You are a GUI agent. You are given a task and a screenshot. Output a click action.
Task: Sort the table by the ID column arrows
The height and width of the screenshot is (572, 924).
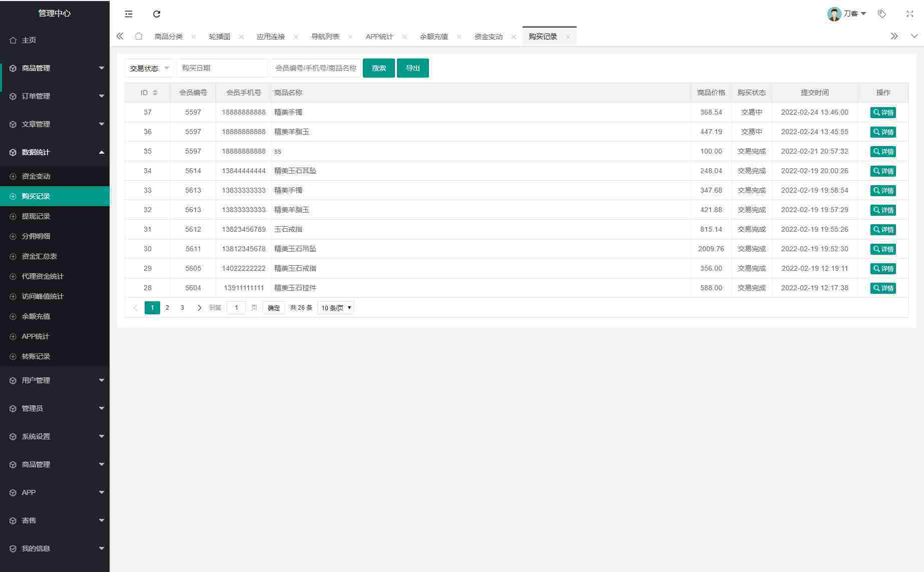tap(155, 93)
